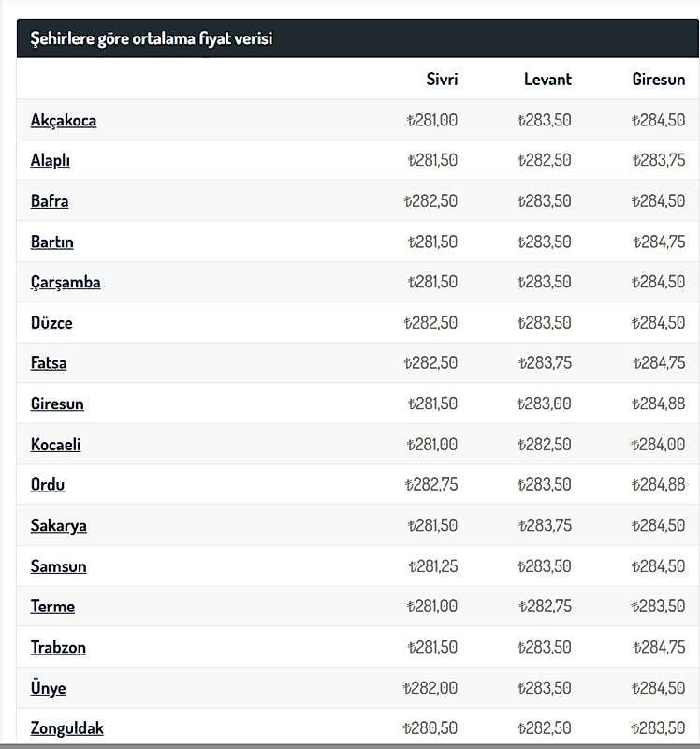The image size is (700, 749).
Task: Click the Şehirlere göre ortalama fiyat verisi title
Action: 152,38
